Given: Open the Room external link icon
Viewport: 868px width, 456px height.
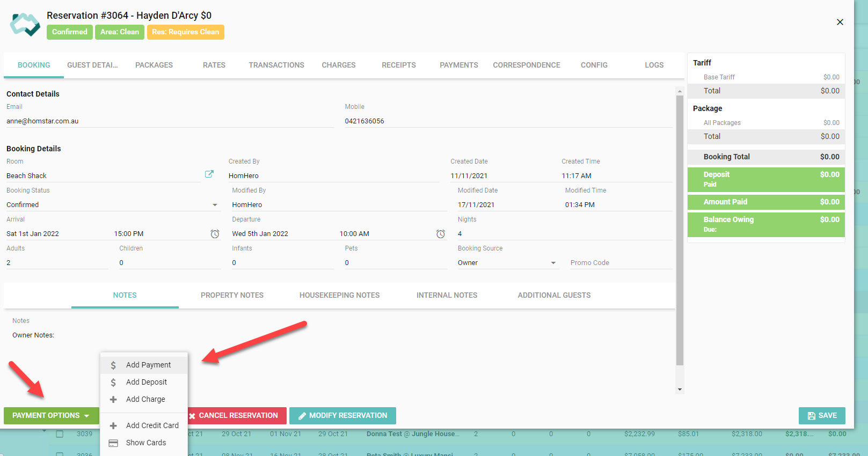Looking at the screenshot, I should pos(209,174).
